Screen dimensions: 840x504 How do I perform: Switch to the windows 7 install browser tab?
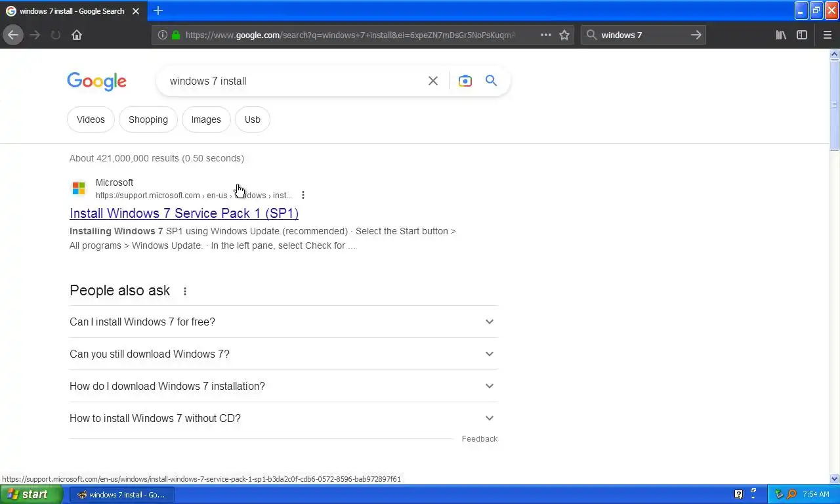pyautogui.click(x=73, y=11)
